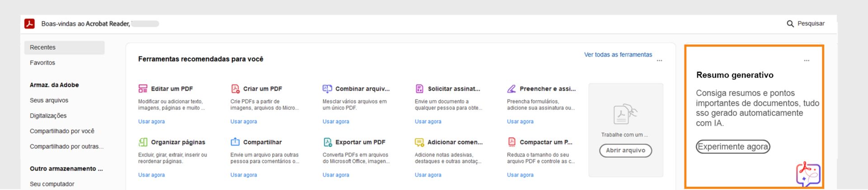Image resolution: width=868 pixels, height=190 pixels.
Task: Click the Resumo generativo heading
Action: [x=735, y=75]
